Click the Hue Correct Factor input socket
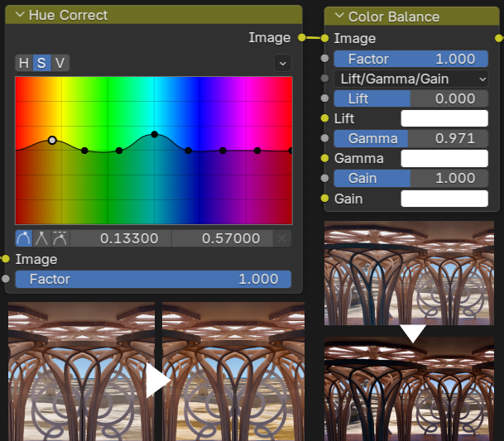 pyautogui.click(x=7, y=280)
